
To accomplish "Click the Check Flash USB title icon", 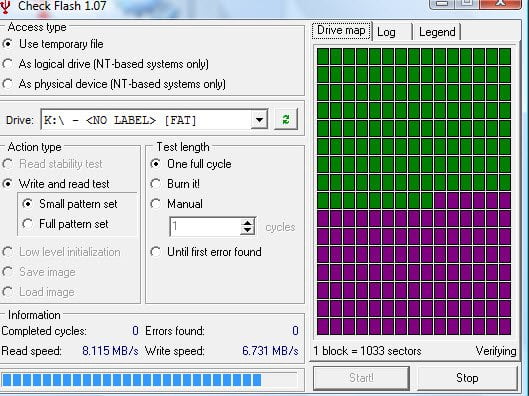I will click(5, 7).
